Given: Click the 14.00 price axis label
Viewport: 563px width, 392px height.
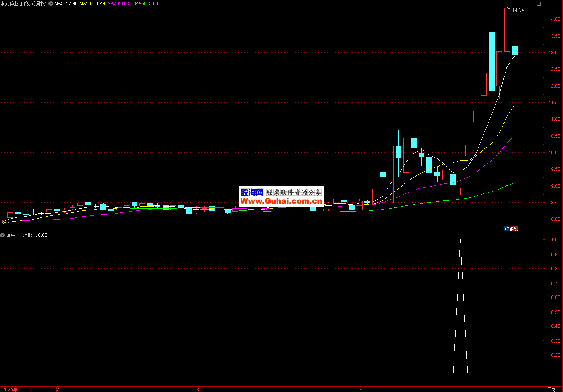Looking at the screenshot, I should point(555,19).
